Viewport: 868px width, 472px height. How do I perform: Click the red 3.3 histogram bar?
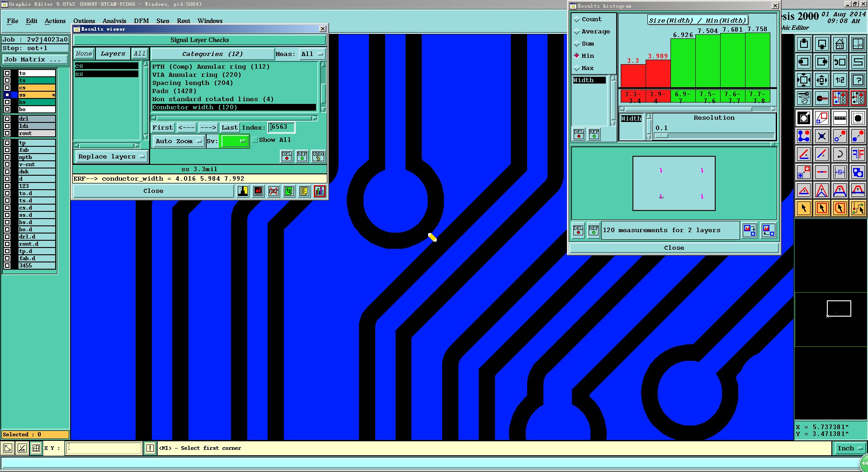(633, 76)
